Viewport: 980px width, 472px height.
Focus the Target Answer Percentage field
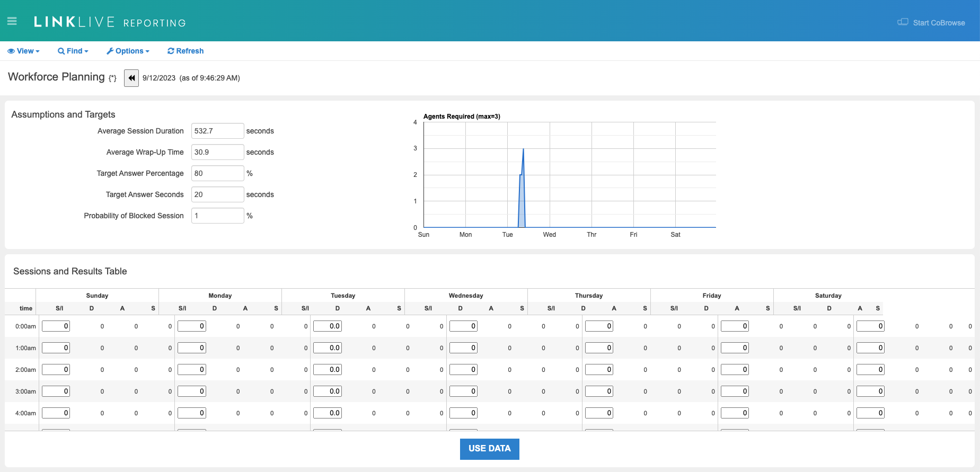(217, 173)
